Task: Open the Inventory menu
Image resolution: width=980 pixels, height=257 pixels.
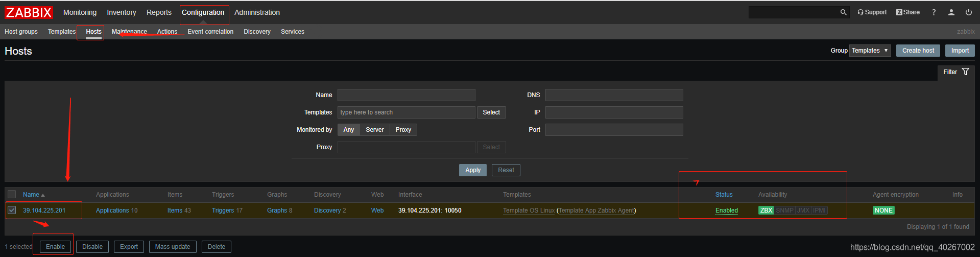Action: 122,12
